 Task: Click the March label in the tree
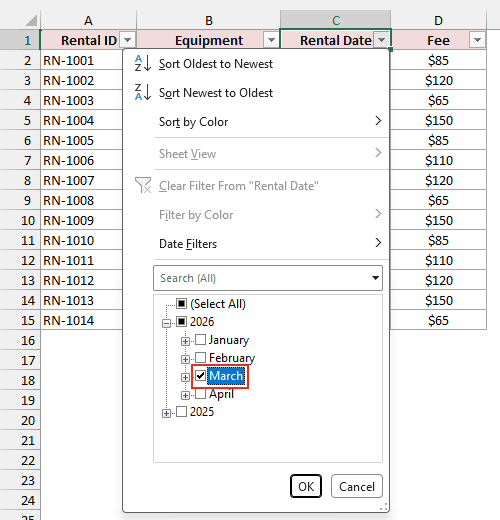point(226,376)
